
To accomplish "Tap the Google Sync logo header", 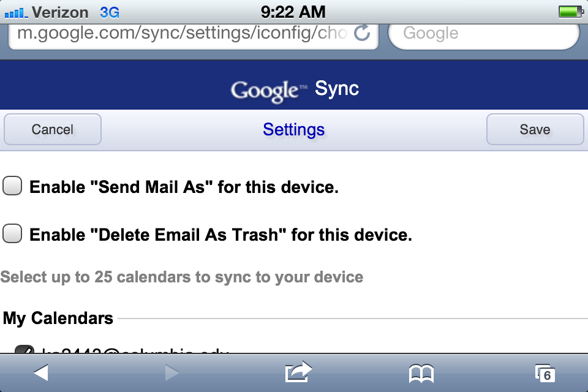I will tap(295, 90).
